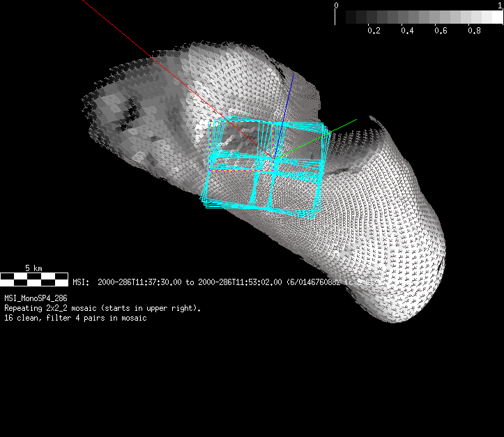Click the blue axis line tip
The width and height of the screenshot is (504, 437).
[293, 74]
